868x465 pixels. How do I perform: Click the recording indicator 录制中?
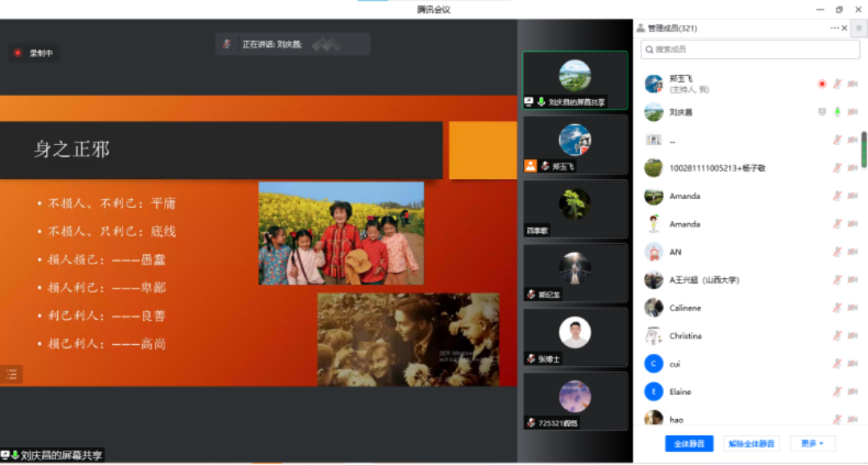click(x=34, y=53)
